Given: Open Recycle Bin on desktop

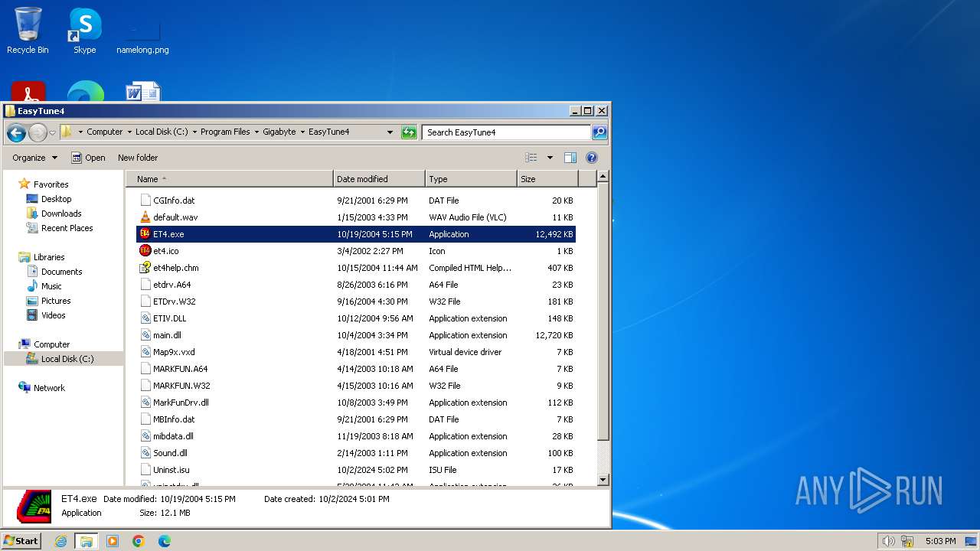Looking at the screenshot, I should (28, 31).
